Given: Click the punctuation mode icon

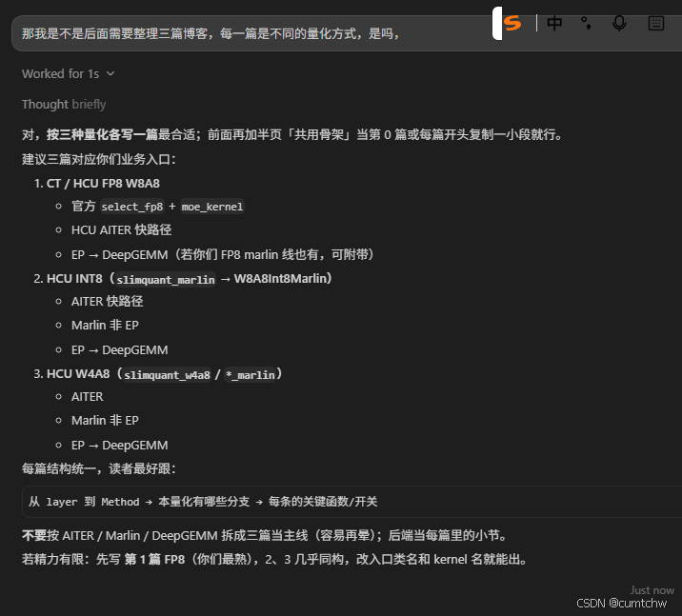Looking at the screenshot, I should click(x=586, y=23).
